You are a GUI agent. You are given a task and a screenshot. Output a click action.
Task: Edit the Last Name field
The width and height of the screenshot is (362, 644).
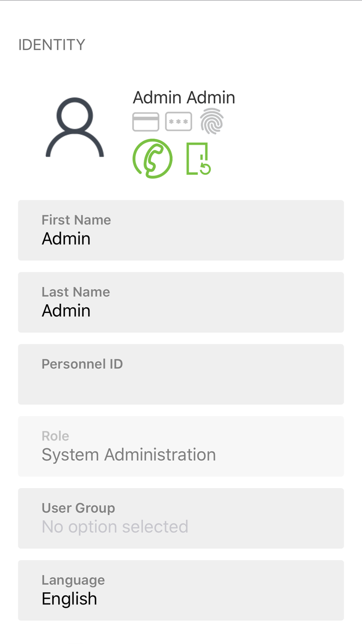coord(181,302)
